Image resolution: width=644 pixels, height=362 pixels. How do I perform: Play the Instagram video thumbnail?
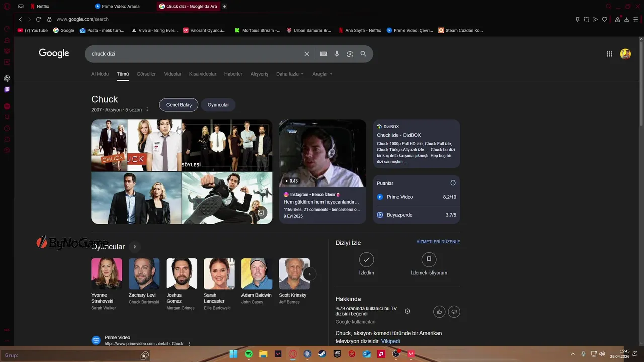tap(323, 153)
